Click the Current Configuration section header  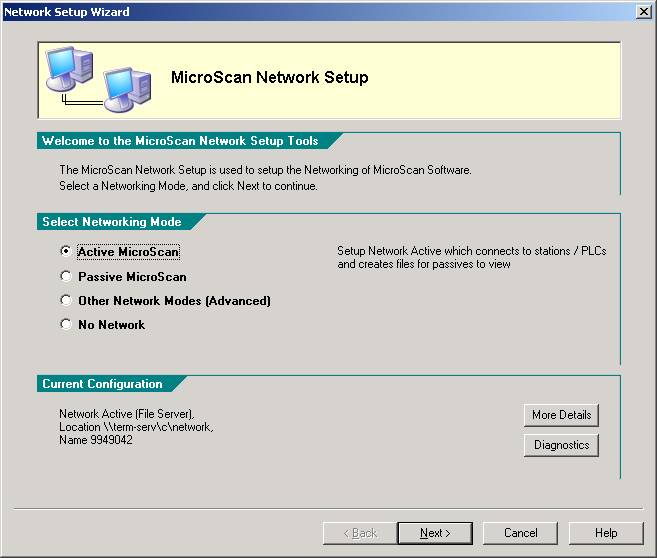pyautogui.click(x=102, y=384)
